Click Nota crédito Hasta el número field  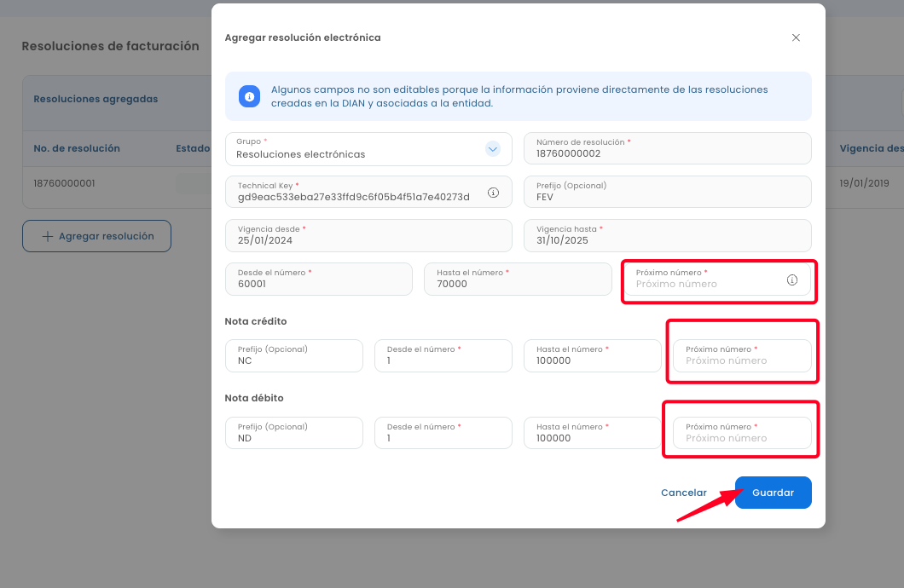[x=592, y=356]
